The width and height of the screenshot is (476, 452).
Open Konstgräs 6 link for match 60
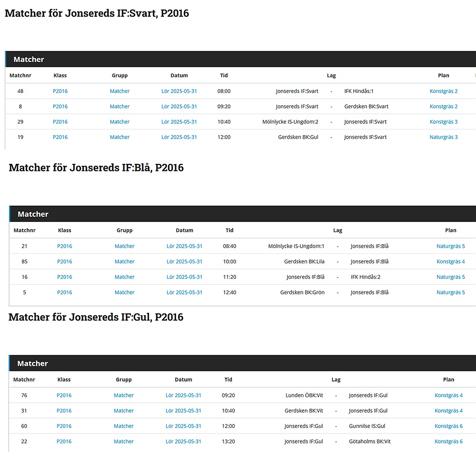point(448,426)
